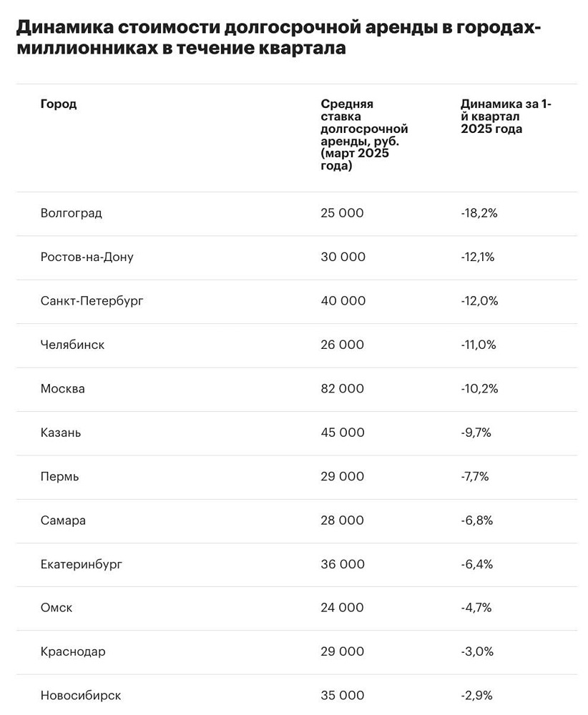Click the Краснодар table row

click(73, 651)
